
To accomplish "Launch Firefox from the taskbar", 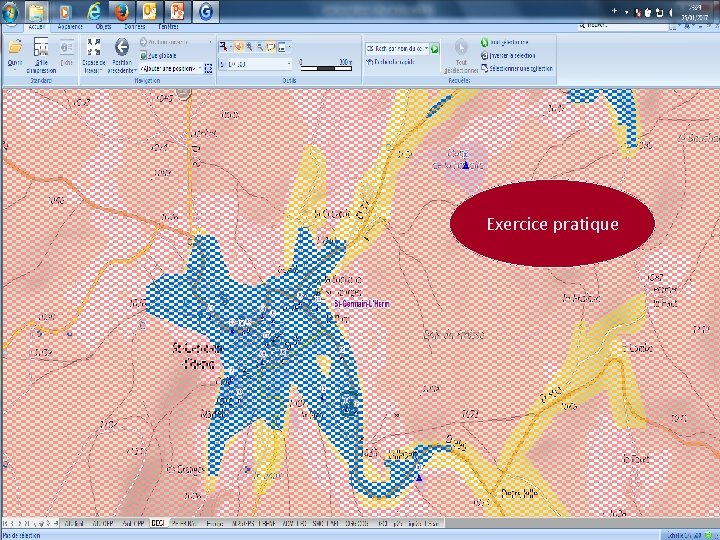I will [123, 11].
